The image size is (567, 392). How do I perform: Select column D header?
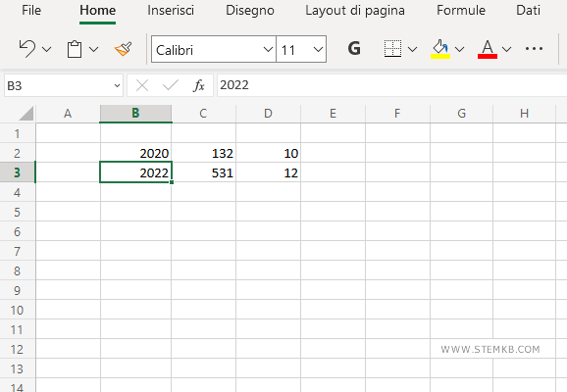coord(268,114)
